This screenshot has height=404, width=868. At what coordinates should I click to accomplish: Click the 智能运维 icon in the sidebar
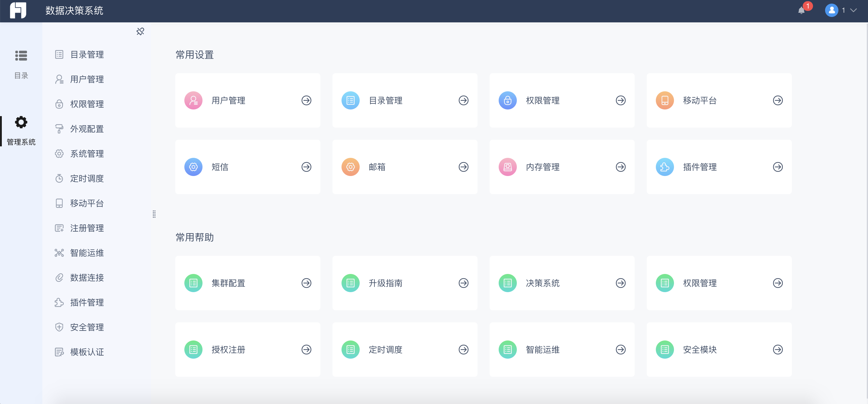coord(59,253)
